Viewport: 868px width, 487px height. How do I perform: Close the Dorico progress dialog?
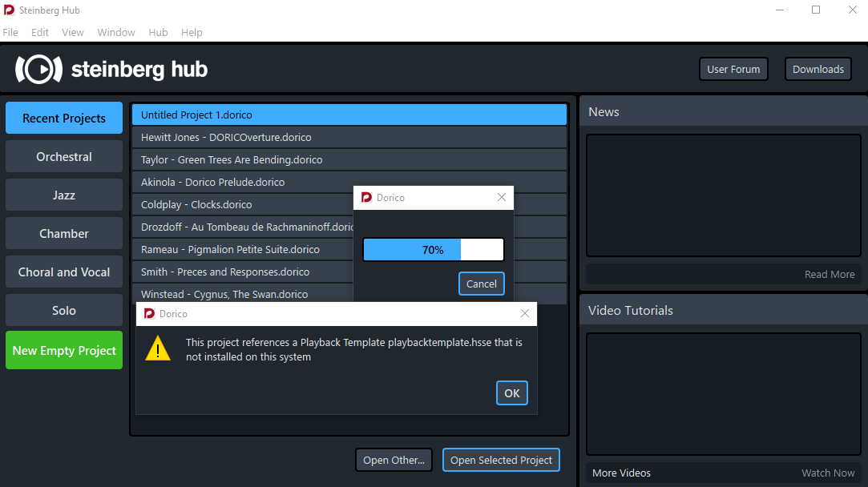pyautogui.click(x=502, y=198)
